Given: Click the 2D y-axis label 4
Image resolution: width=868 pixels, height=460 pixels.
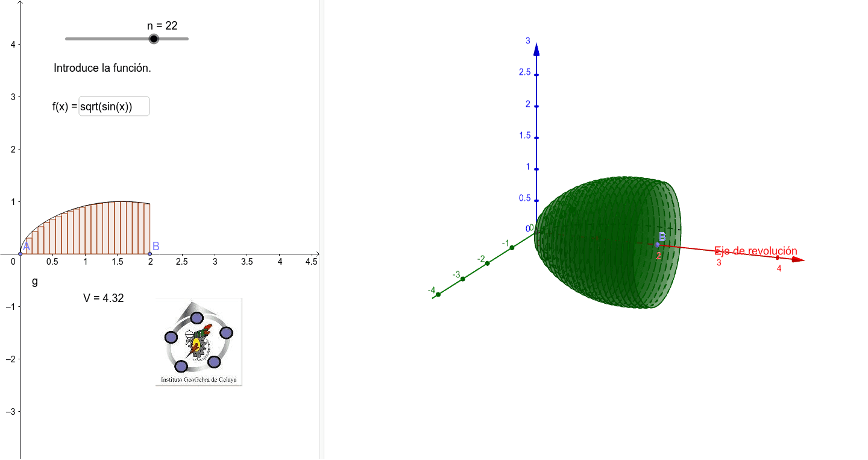Looking at the screenshot, I should 12,45.
